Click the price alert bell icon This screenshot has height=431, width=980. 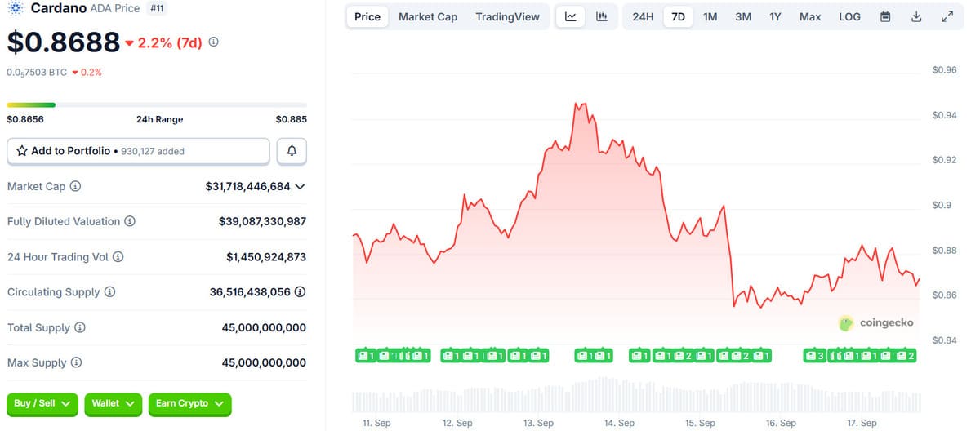point(292,151)
